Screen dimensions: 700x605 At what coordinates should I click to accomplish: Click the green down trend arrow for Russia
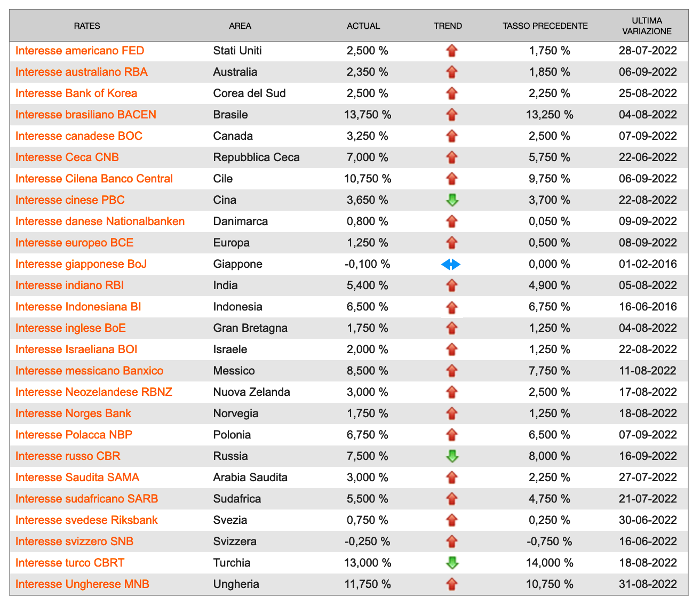point(452,456)
